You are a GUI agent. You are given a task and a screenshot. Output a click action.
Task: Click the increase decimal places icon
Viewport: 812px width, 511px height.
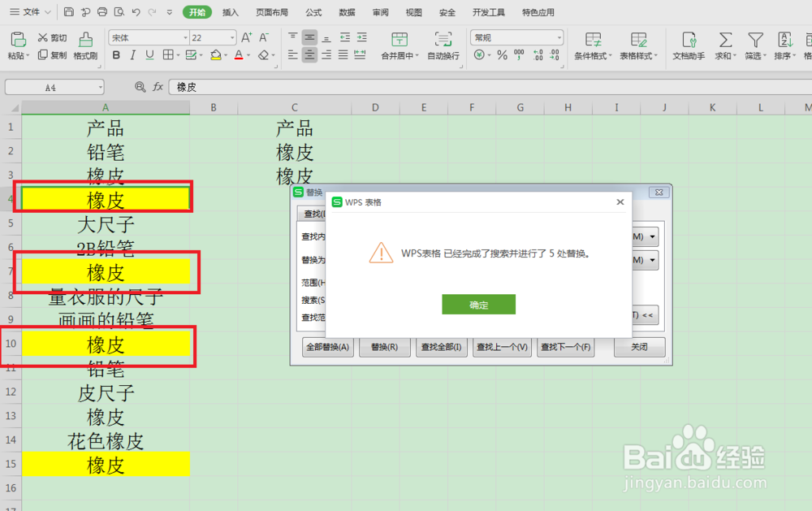538,54
